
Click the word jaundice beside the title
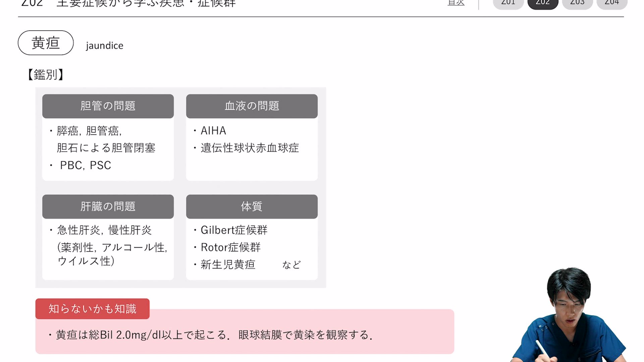[x=105, y=46]
